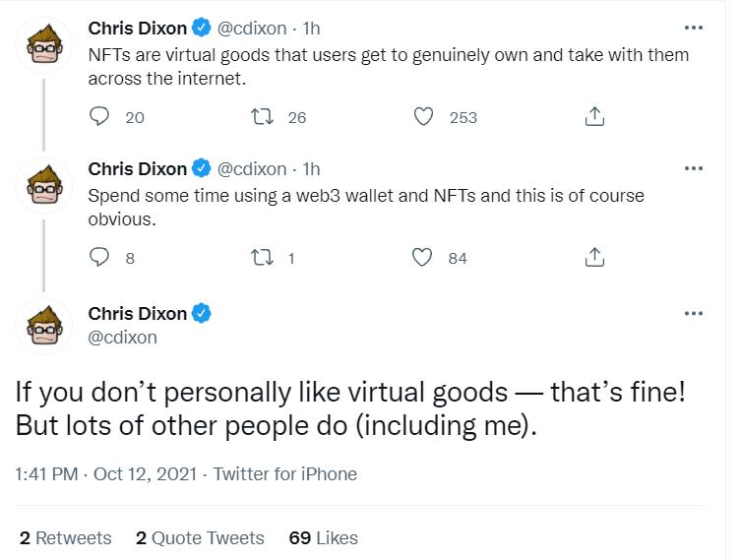The height and width of the screenshot is (560, 741).
Task: Click the Chris Dixon name on the second tweet
Action: coord(137,168)
